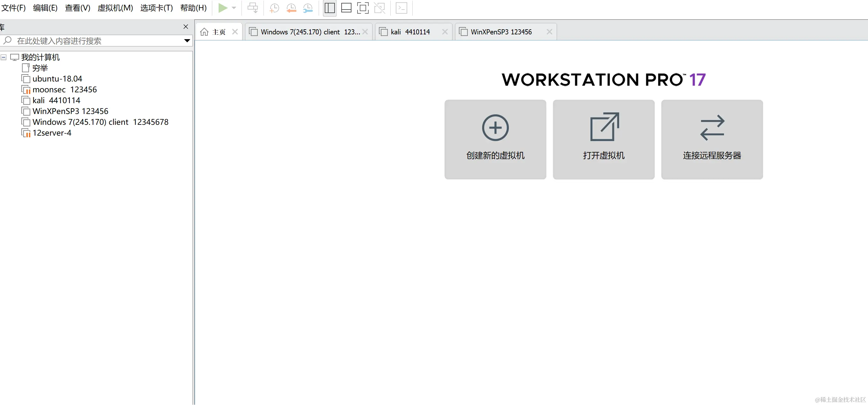Expand the library search filter dropdown
868x405 pixels.
[x=187, y=41]
